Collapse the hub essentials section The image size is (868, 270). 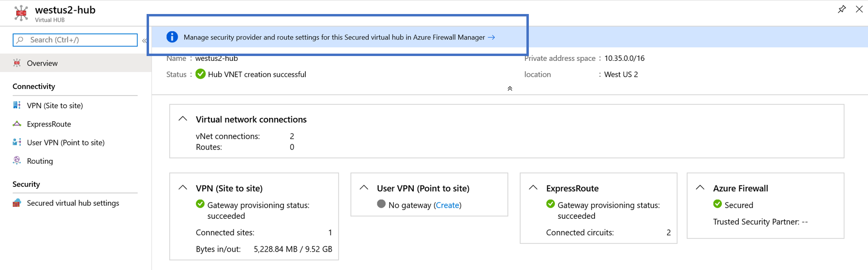tap(509, 88)
